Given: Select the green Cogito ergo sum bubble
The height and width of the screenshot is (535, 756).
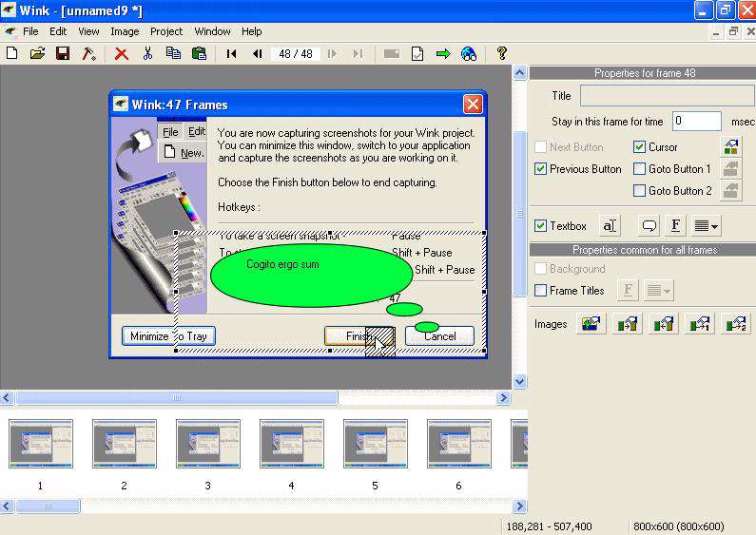Looking at the screenshot, I should click(x=311, y=276).
